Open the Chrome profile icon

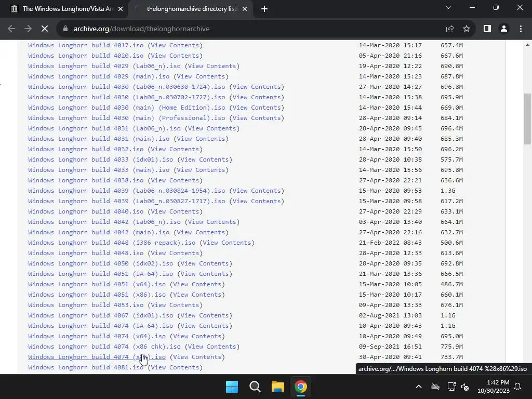504,29
